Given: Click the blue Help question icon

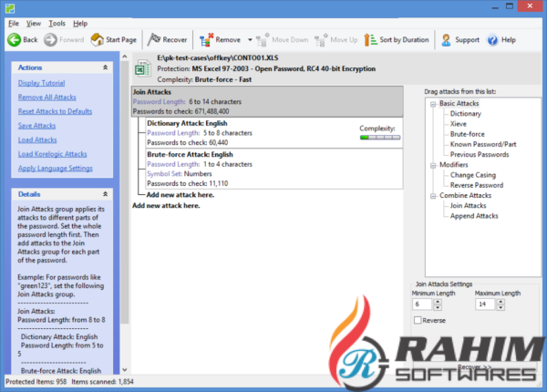Looking at the screenshot, I should pyautogui.click(x=492, y=40).
